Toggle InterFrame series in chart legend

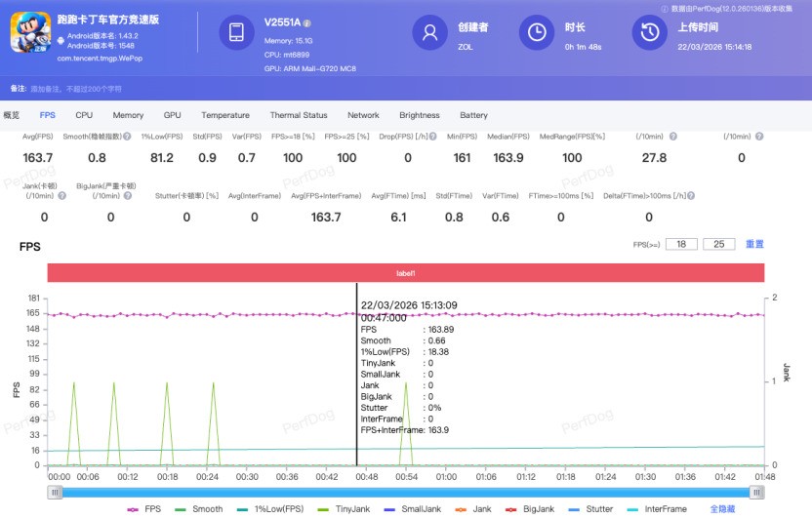pyautogui.click(x=657, y=509)
